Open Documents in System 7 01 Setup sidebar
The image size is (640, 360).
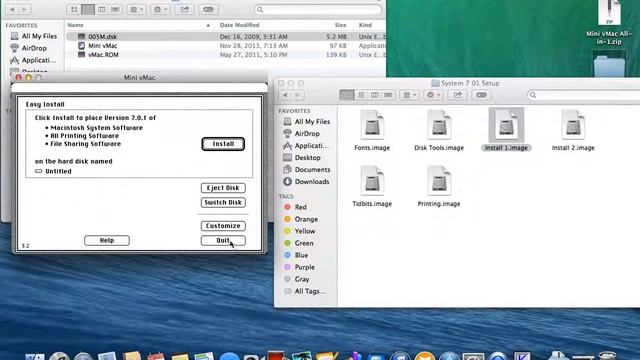pyautogui.click(x=307, y=169)
